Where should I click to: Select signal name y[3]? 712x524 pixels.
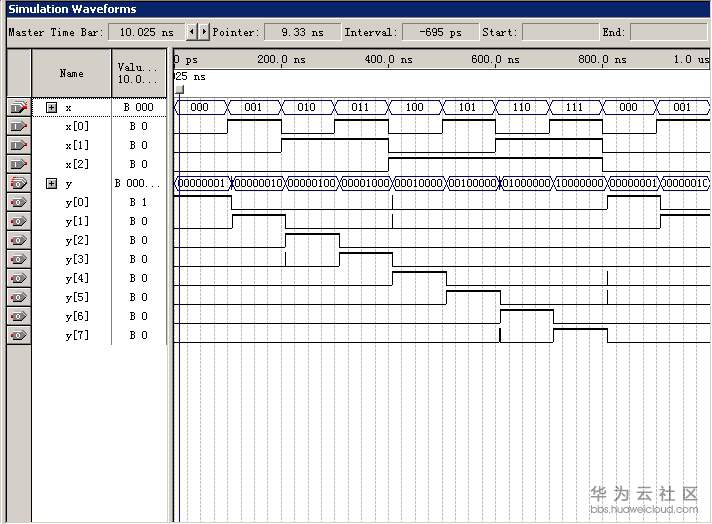click(77, 259)
